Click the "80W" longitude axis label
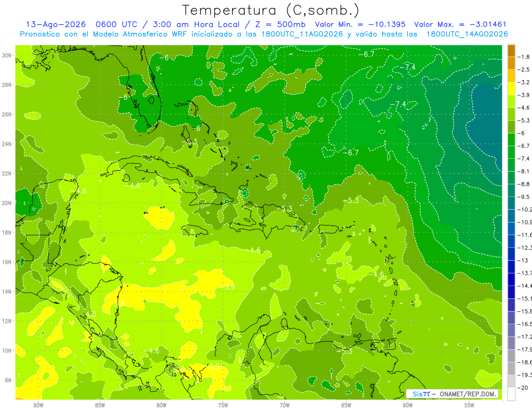This screenshot has width=532, height=411. point(161,405)
